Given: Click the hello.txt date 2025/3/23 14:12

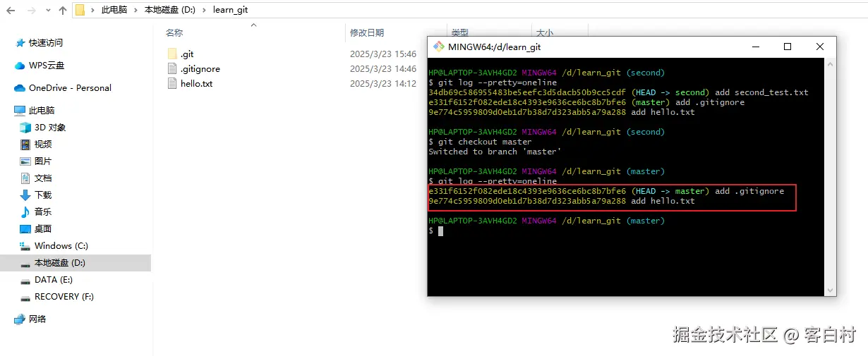Looking at the screenshot, I should [x=383, y=83].
